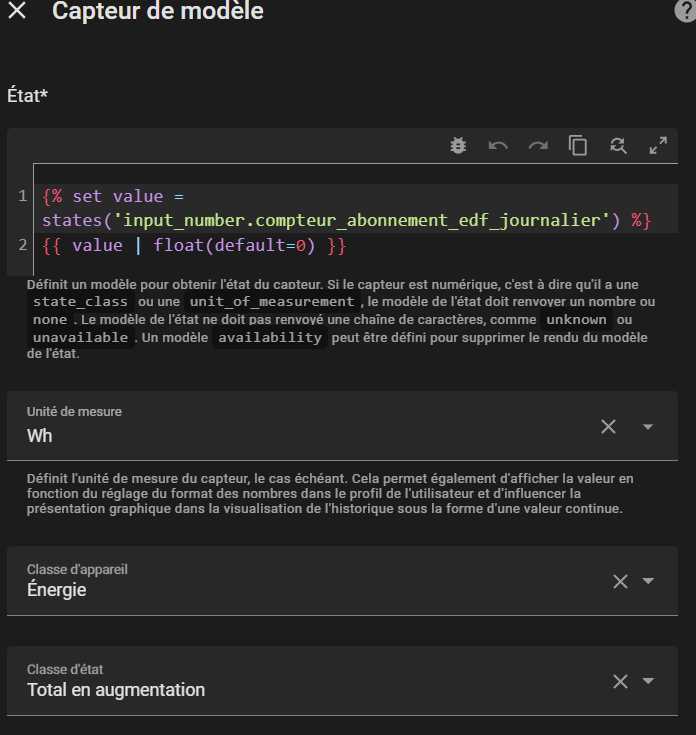Expand the Classe d'état dropdown arrow
This screenshot has width=696, height=735.
[648, 681]
